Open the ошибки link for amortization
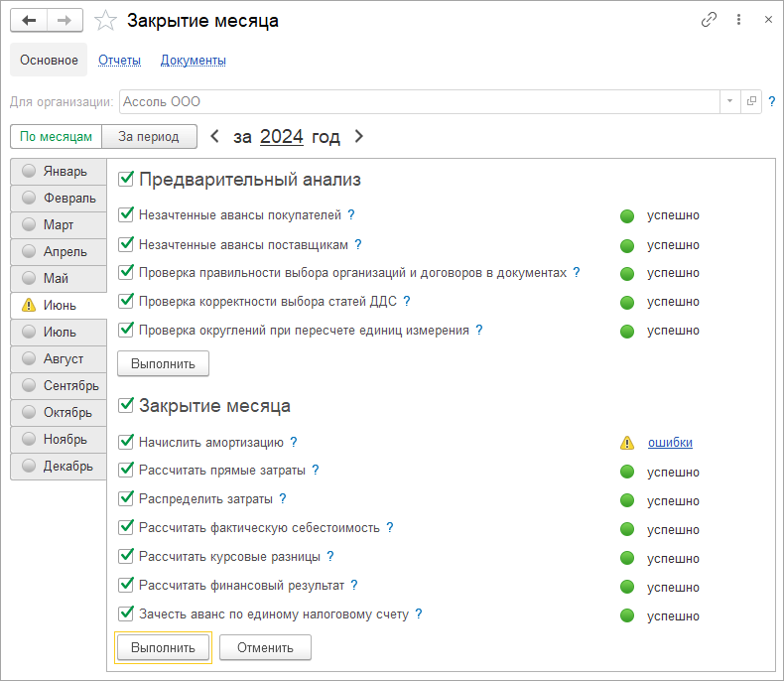The height and width of the screenshot is (681, 784). (x=670, y=443)
